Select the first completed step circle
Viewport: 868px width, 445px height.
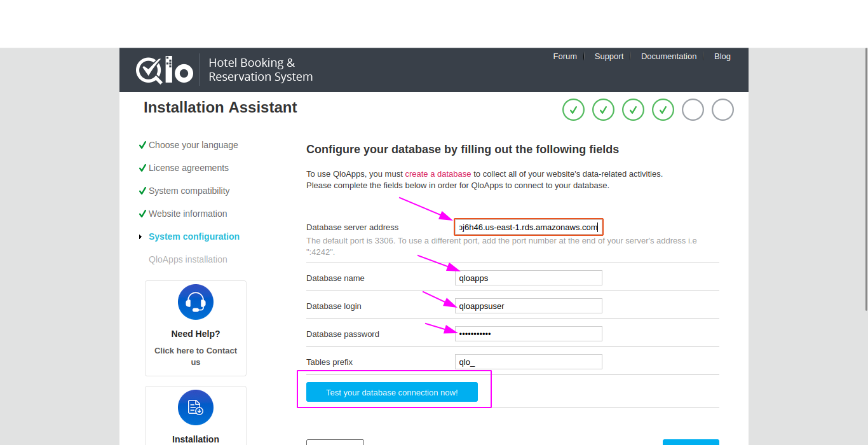pyautogui.click(x=573, y=110)
